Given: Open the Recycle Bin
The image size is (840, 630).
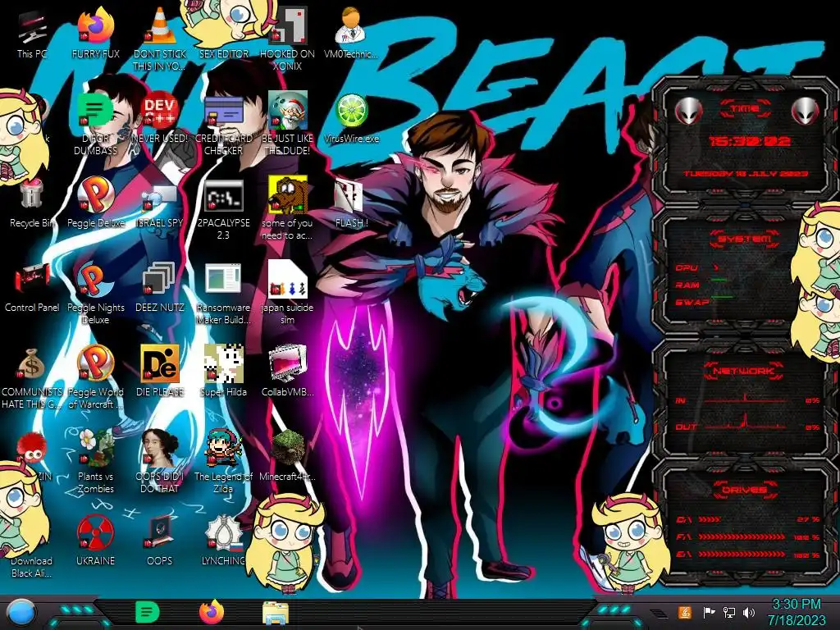Looking at the screenshot, I should (32, 203).
